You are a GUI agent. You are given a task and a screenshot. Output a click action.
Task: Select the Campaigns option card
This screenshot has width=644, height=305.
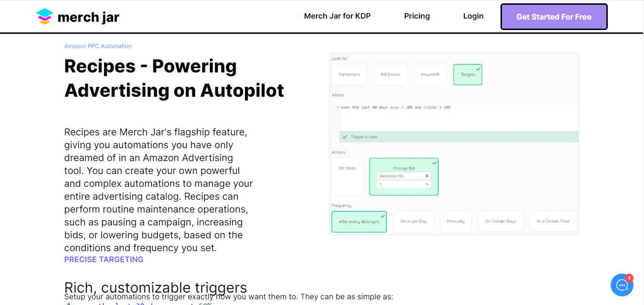pos(349,74)
